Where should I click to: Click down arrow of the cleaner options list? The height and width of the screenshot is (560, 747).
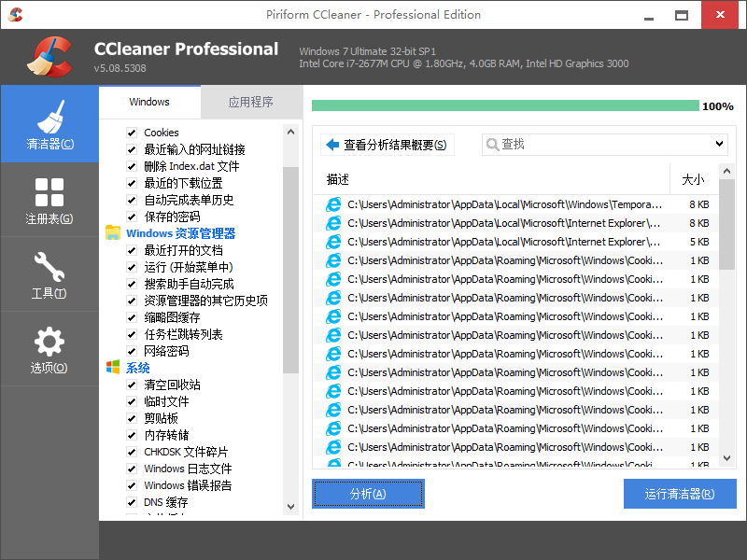290,507
